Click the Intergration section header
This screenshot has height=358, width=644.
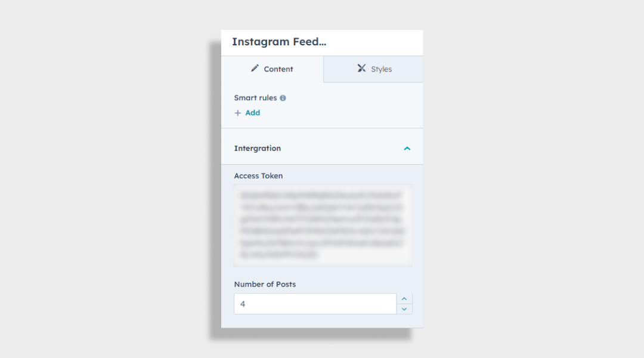point(322,149)
